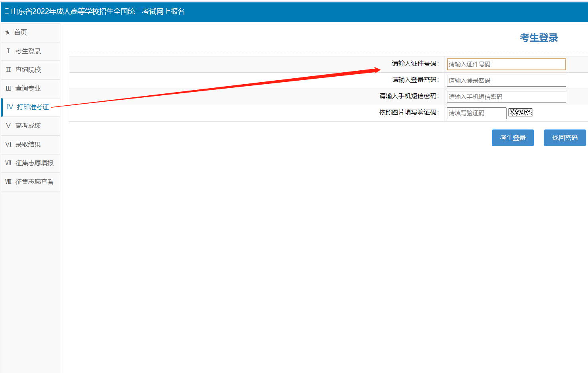This screenshot has width=588, height=373.
Task: Click the label 依照图片填写验证码:
Action: (x=409, y=112)
